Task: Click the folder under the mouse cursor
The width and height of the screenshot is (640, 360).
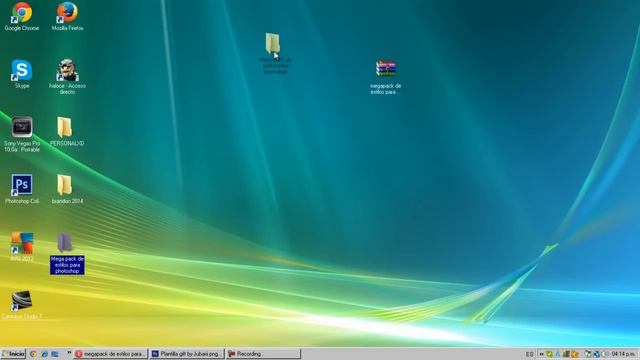Action: click(x=273, y=43)
